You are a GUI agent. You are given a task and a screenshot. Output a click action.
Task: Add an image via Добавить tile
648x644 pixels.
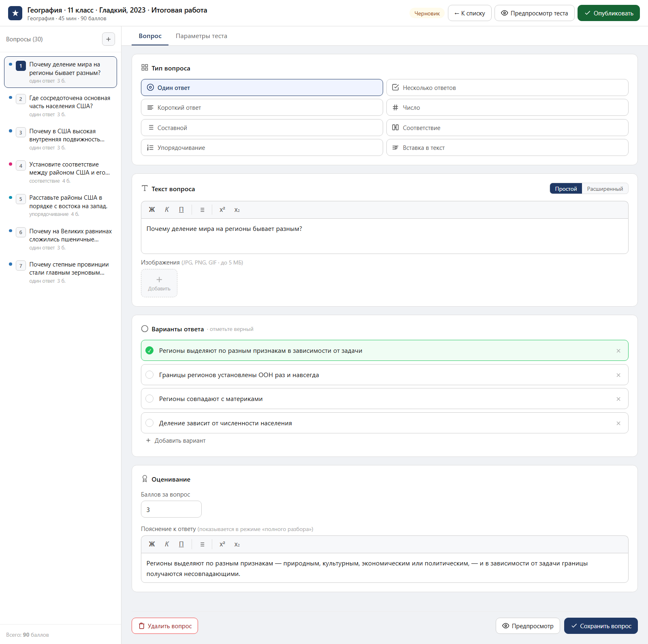coord(159,283)
